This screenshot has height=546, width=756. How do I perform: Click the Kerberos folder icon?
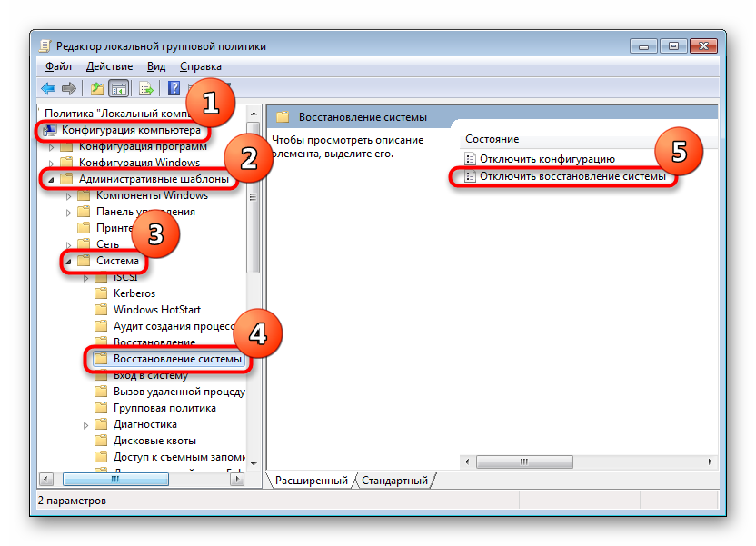click(x=101, y=293)
